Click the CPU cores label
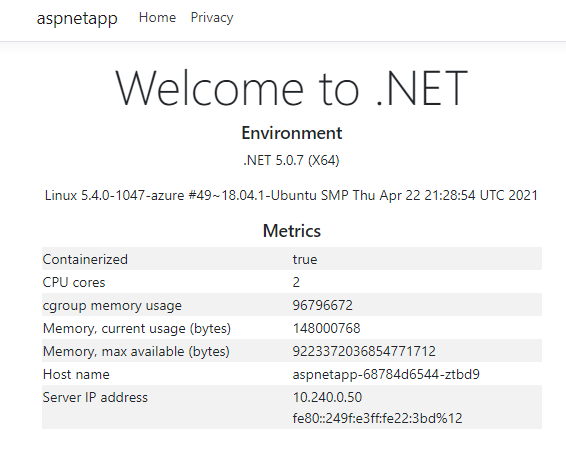 point(74,282)
